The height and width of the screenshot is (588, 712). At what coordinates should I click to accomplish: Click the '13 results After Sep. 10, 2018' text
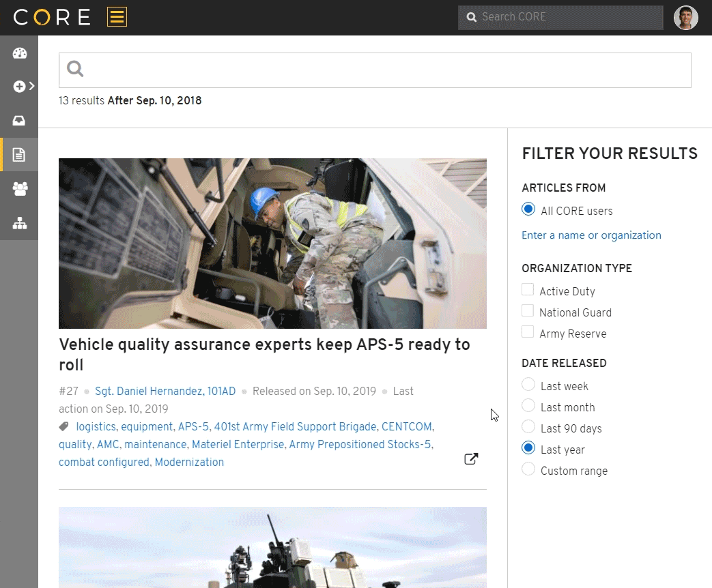click(x=130, y=100)
